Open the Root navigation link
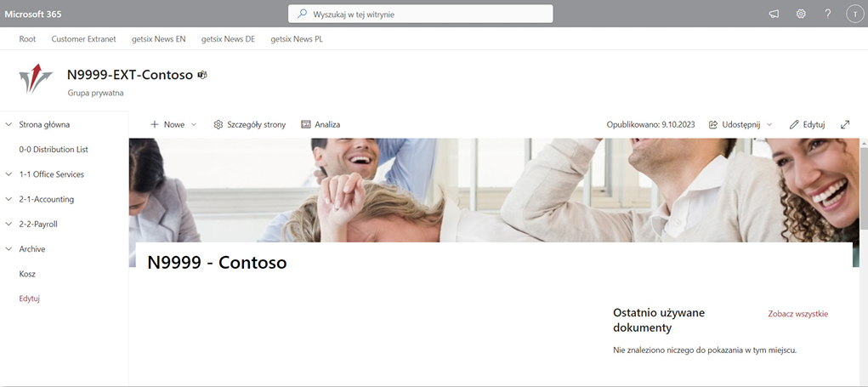Image resolution: width=868 pixels, height=387 pixels. [27, 39]
